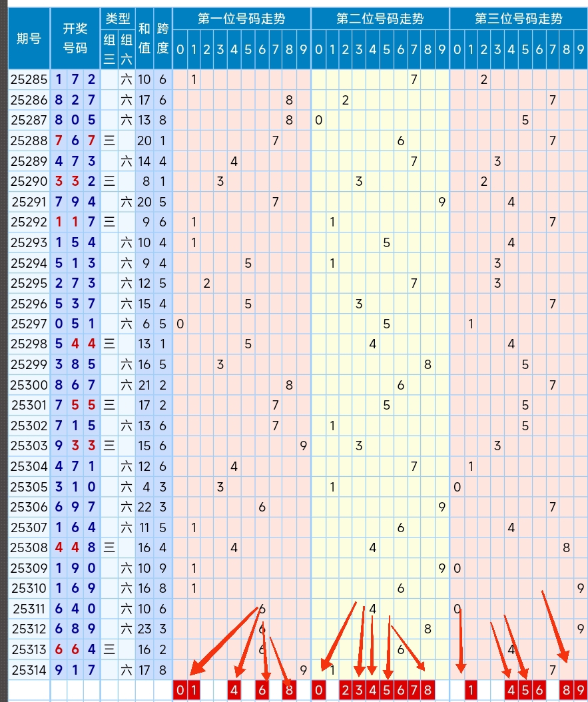
Task: Click the 期号 column header
Action: pos(29,38)
